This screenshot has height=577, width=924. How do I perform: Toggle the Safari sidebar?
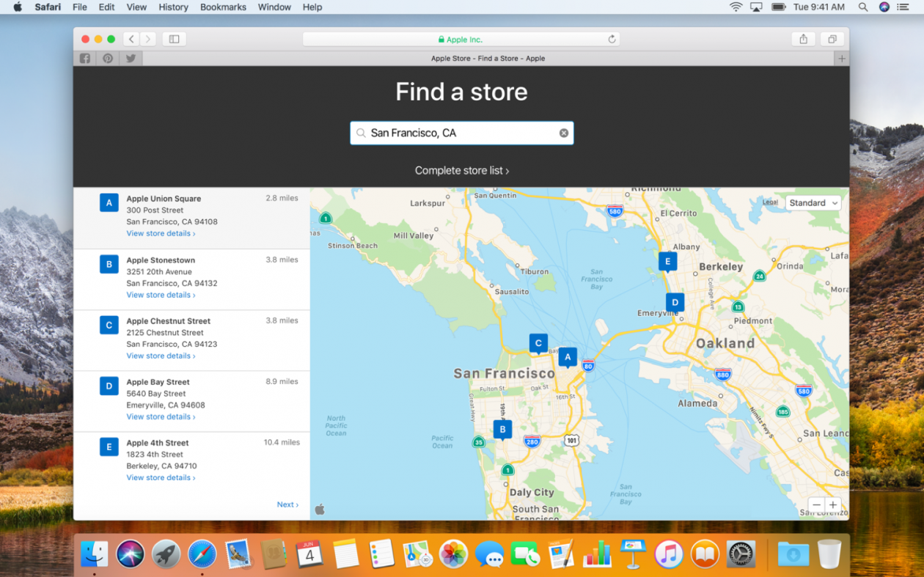click(174, 39)
